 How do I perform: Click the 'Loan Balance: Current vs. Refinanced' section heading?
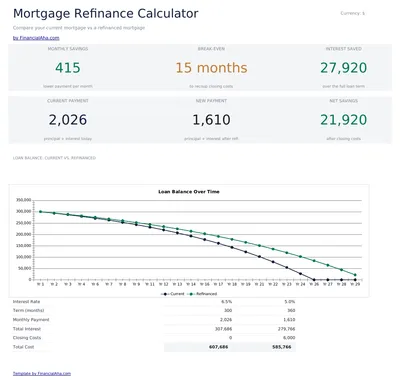[54, 158]
